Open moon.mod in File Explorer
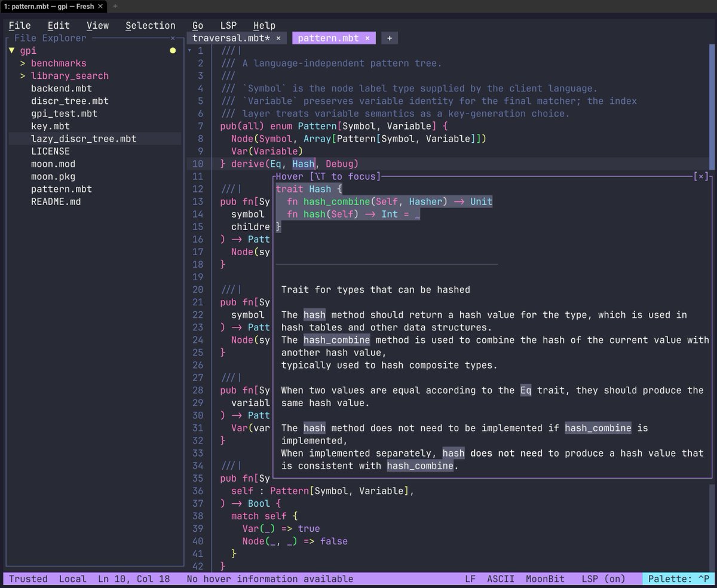The width and height of the screenshot is (717, 588). [x=53, y=164]
